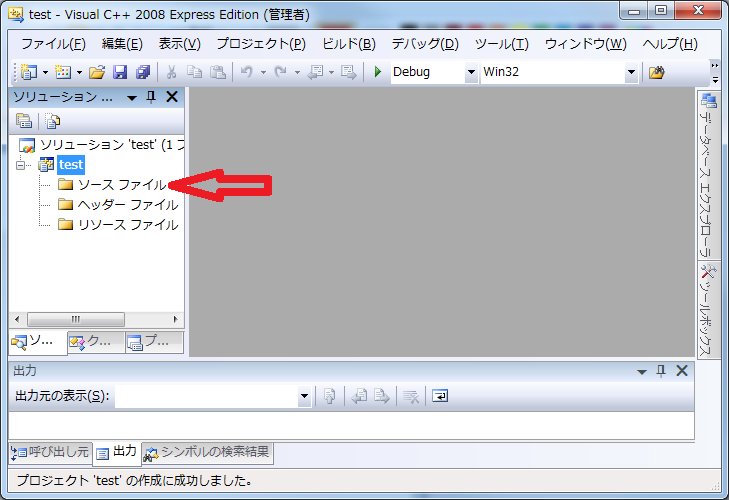This screenshot has height=500, width=729.
Task: Click the Add New Item toolbar icon
Action: [63, 72]
